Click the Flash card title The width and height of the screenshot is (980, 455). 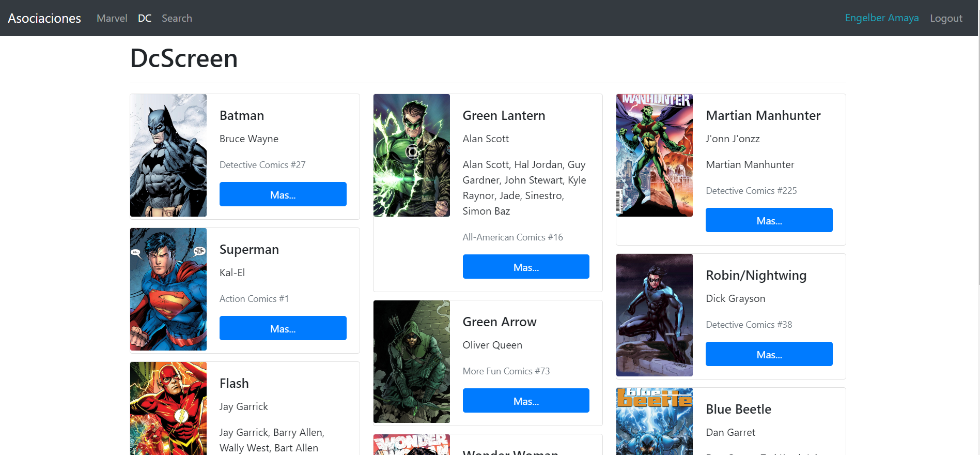[x=234, y=383]
